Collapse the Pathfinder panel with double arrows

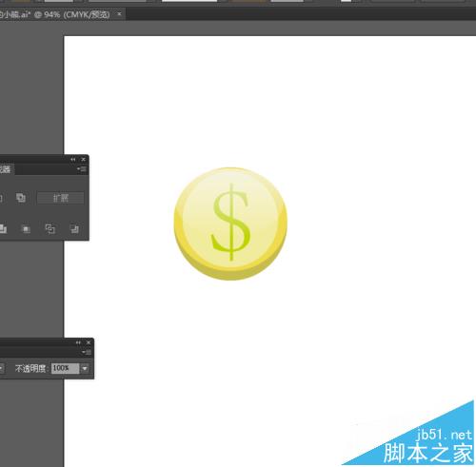point(73,160)
